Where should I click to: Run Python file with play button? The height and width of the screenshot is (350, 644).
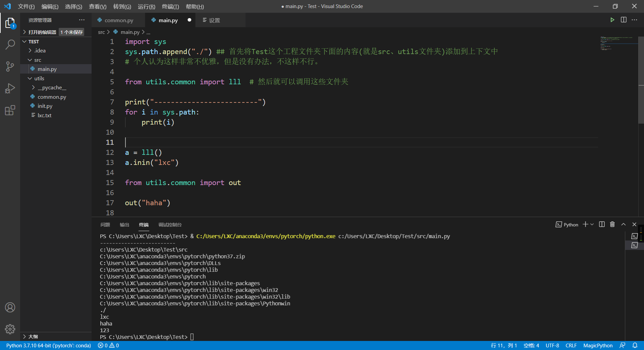pos(612,20)
